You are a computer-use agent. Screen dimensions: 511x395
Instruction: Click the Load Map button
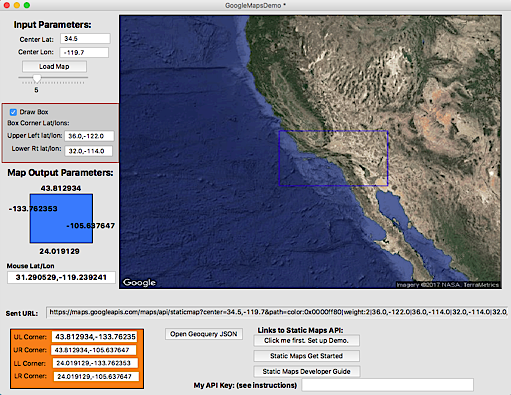click(x=54, y=66)
